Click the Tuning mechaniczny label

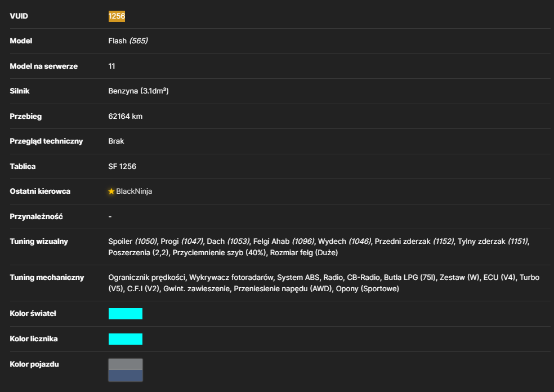(47, 278)
